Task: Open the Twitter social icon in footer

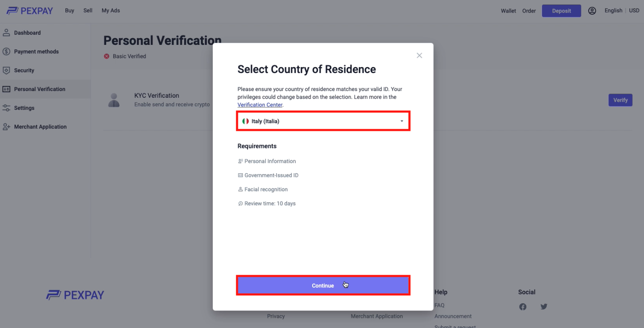Action: pyautogui.click(x=544, y=307)
